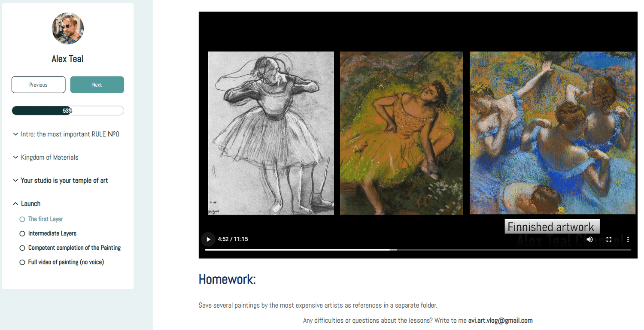The height and width of the screenshot is (330, 644).
Task: Open video more options menu
Action: tap(628, 239)
